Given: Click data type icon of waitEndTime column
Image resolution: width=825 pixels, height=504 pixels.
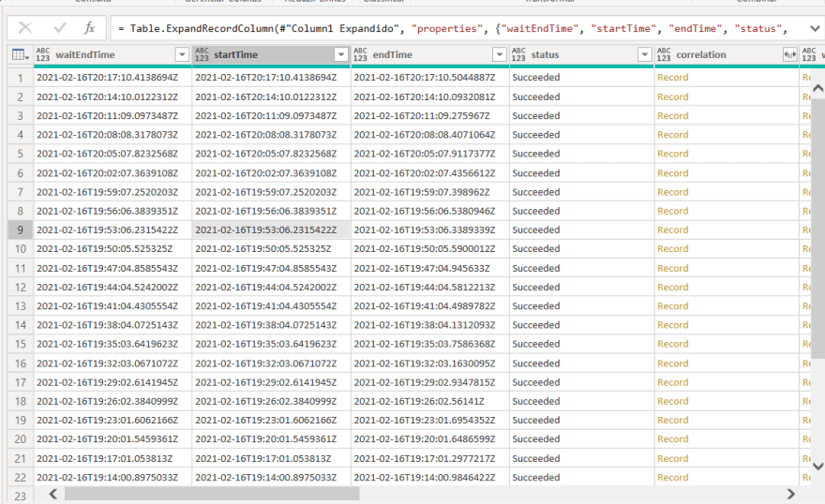Looking at the screenshot, I should point(43,55).
